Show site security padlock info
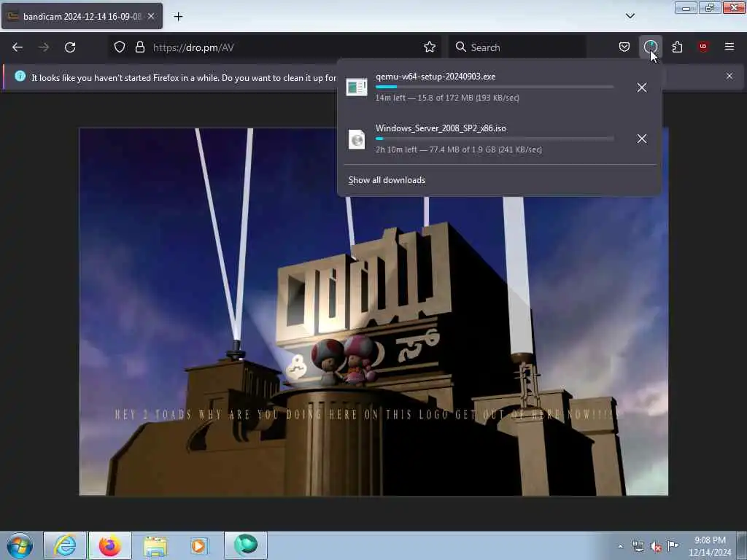Image resolution: width=747 pixels, height=560 pixels. point(139,47)
